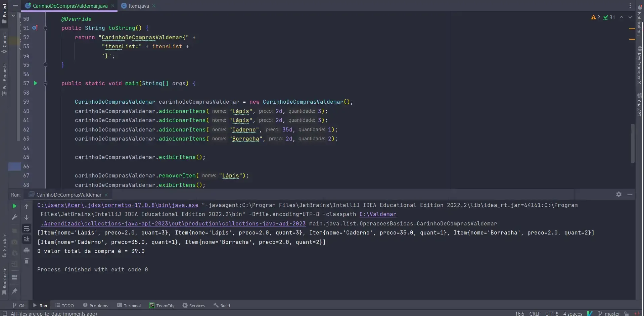This screenshot has height=316, width=644.
Task: Open the Terminal tool window
Action: (x=129, y=305)
